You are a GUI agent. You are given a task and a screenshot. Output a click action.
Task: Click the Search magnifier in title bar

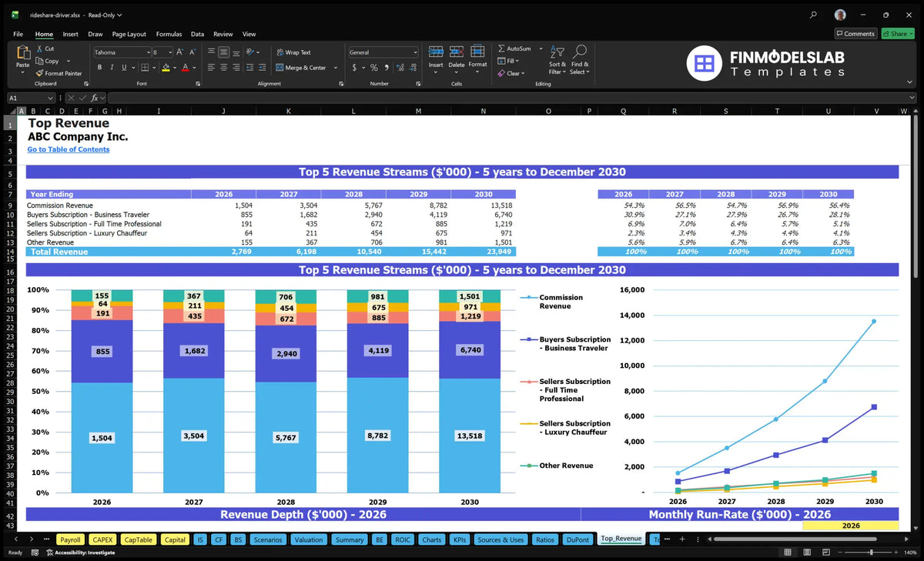click(x=814, y=15)
